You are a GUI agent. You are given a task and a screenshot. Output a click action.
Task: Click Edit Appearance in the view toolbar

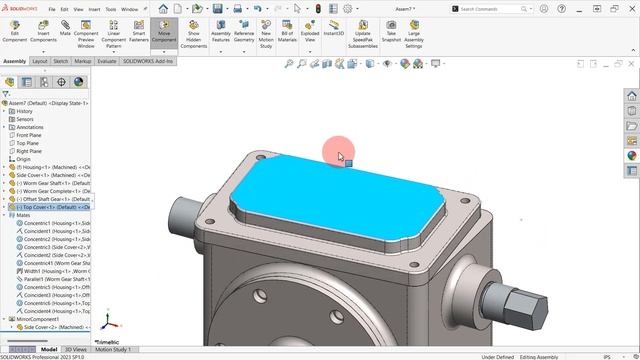point(404,64)
